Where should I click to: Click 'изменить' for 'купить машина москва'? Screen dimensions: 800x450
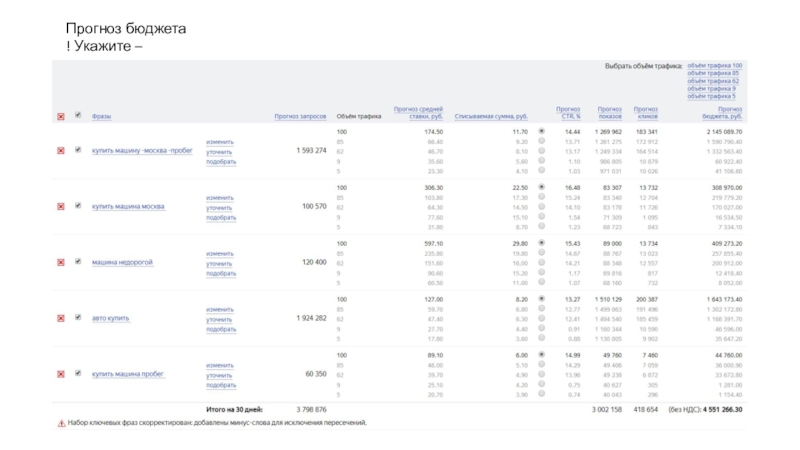(221, 198)
